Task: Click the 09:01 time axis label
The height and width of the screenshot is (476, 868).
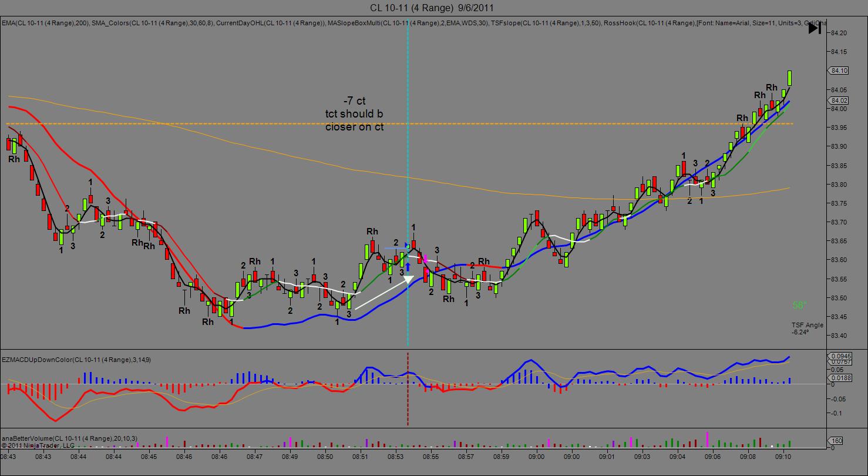Action: tap(607, 456)
